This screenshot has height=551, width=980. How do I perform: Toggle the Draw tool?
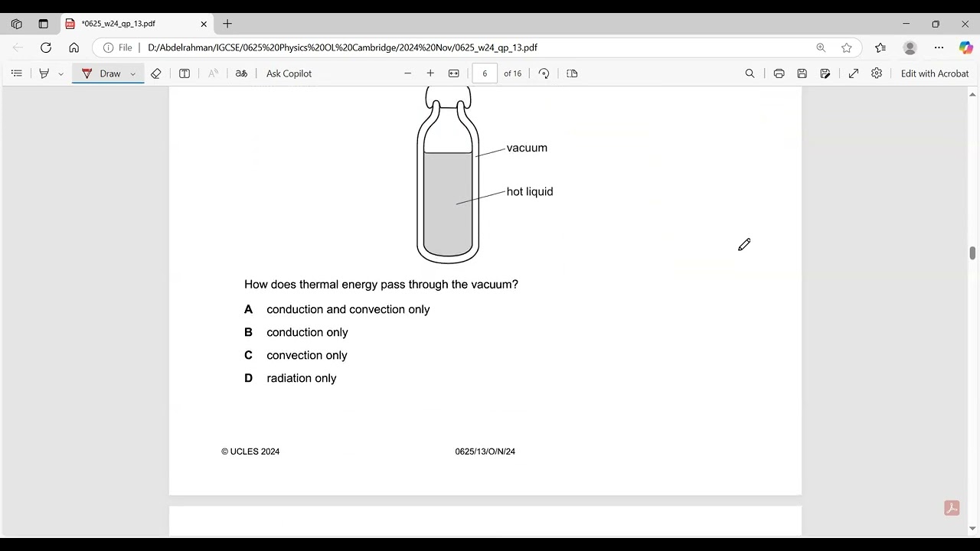tap(101, 73)
